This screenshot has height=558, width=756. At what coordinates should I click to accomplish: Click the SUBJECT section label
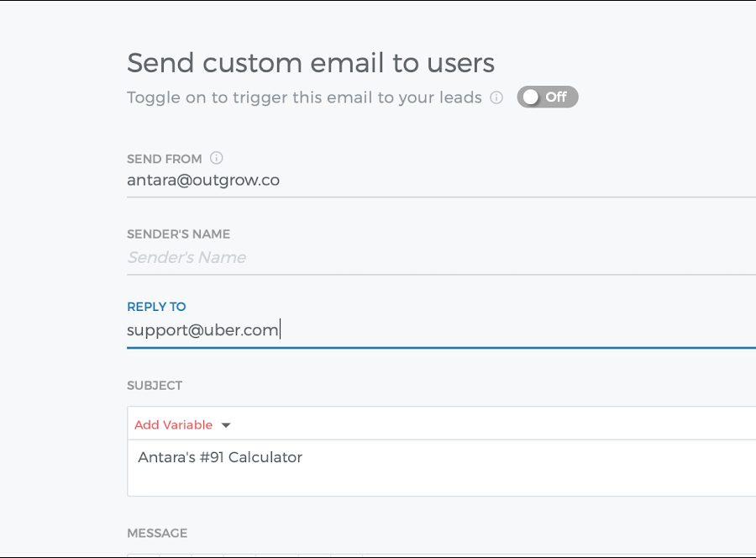pos(155,386)
